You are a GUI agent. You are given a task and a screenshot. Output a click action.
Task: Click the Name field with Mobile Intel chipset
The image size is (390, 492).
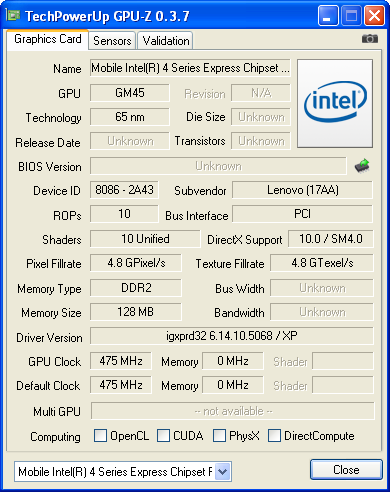[x=190, y=68]
